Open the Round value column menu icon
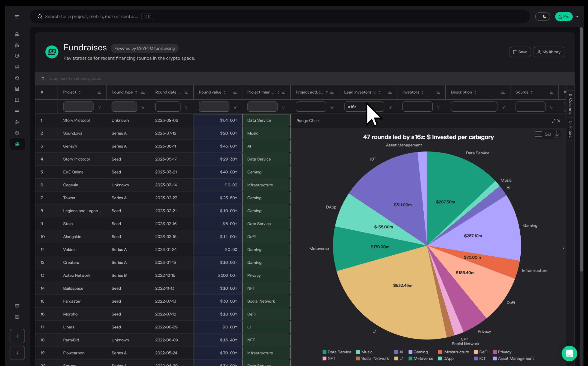The image size is (588, 366). pyautogui.click(x=235, y=92)
